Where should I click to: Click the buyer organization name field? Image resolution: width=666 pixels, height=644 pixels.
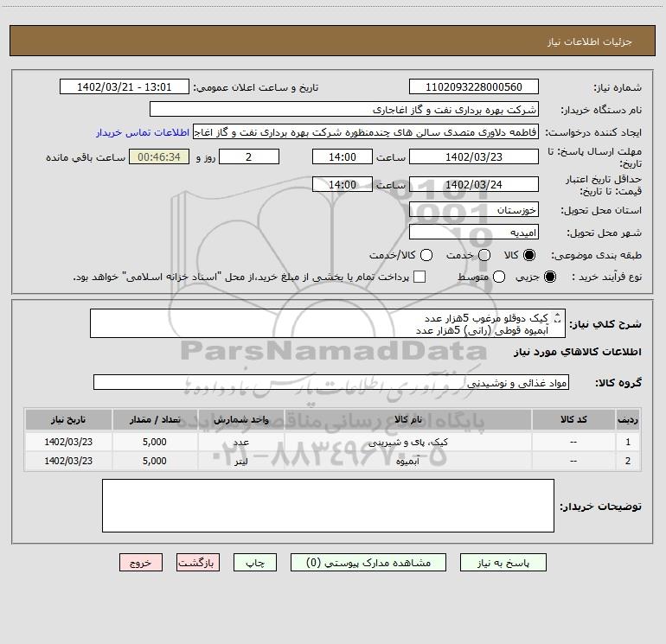coord(344,110)
